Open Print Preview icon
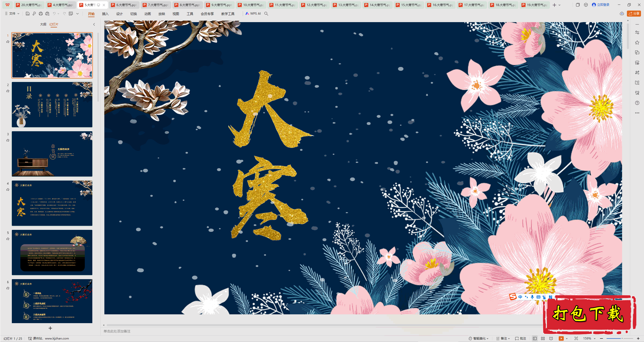The width and height of the screenshot is (644, 342). (47, 14)
